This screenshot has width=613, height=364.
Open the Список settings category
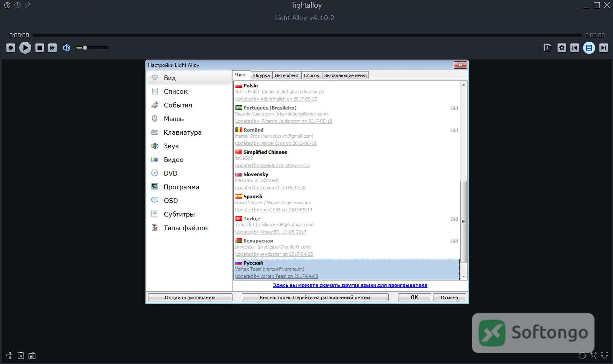click(x=189, y=92)
